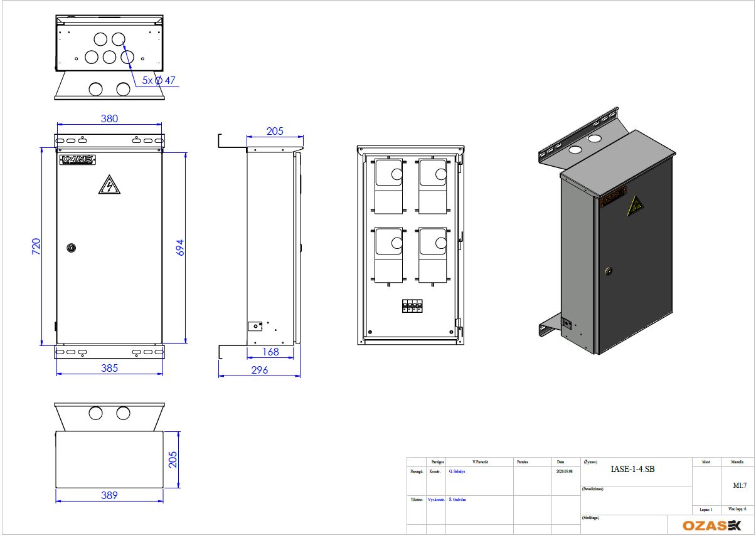
Task: Select the upper-right meter housing in open view
Action: point(433,186)
